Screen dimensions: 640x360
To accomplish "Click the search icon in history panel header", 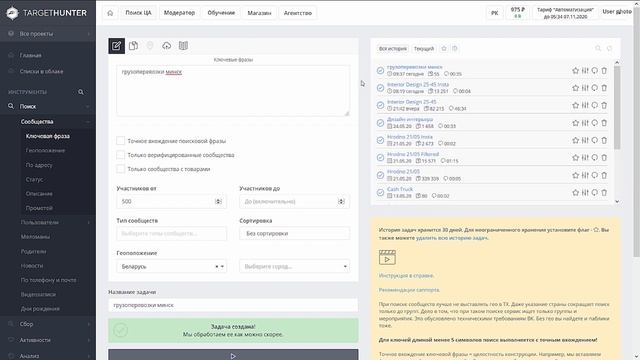I will 598,49.
